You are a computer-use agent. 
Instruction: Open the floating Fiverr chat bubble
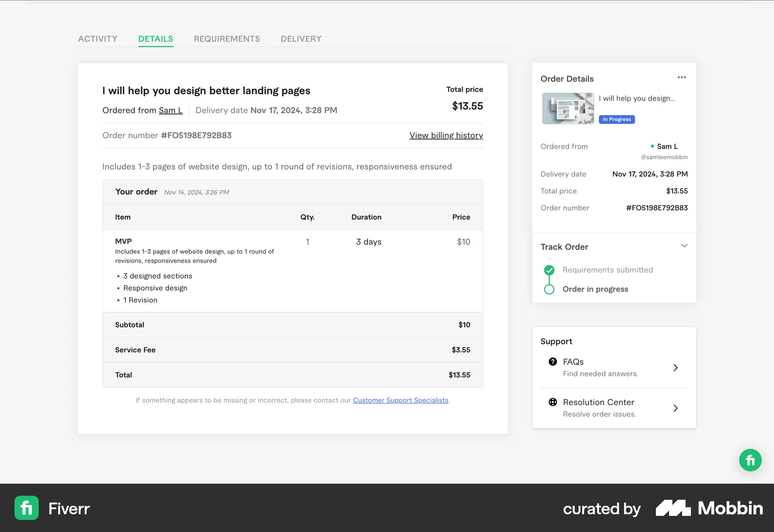(x=750, y=460)
